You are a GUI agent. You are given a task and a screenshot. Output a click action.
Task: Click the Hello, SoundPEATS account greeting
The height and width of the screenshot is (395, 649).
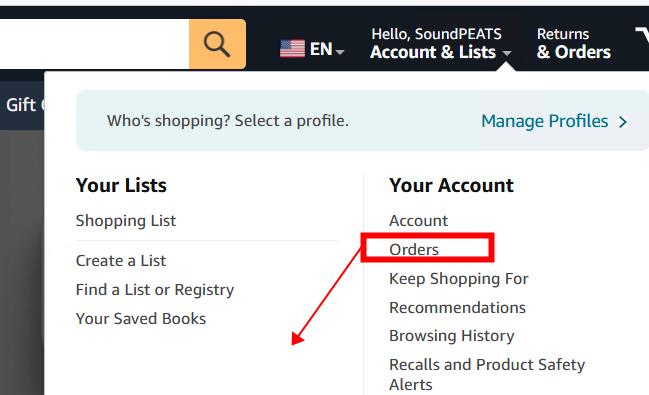pos(436,34)
